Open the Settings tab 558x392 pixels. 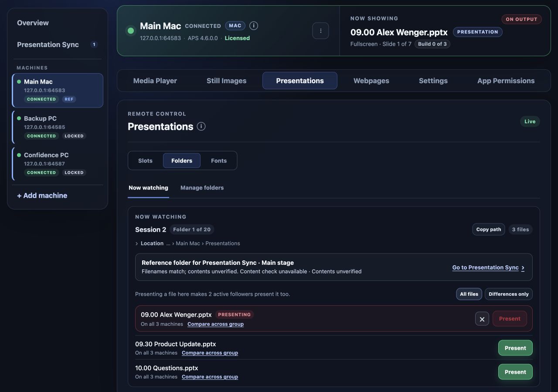pos(433,81)
